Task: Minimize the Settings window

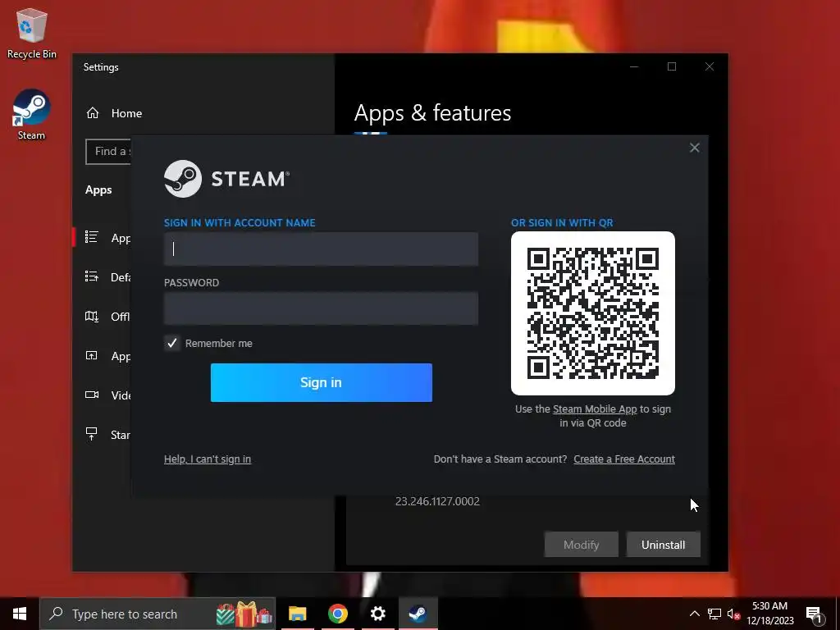Action: point(634,66)
